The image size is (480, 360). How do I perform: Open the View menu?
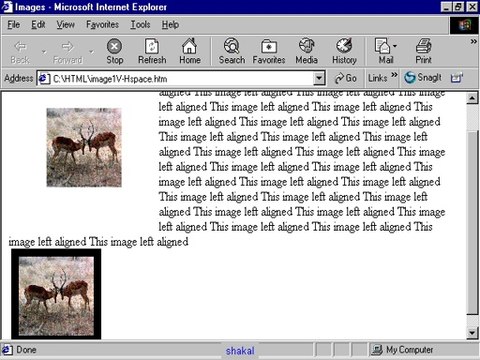[x=65, y=25]
